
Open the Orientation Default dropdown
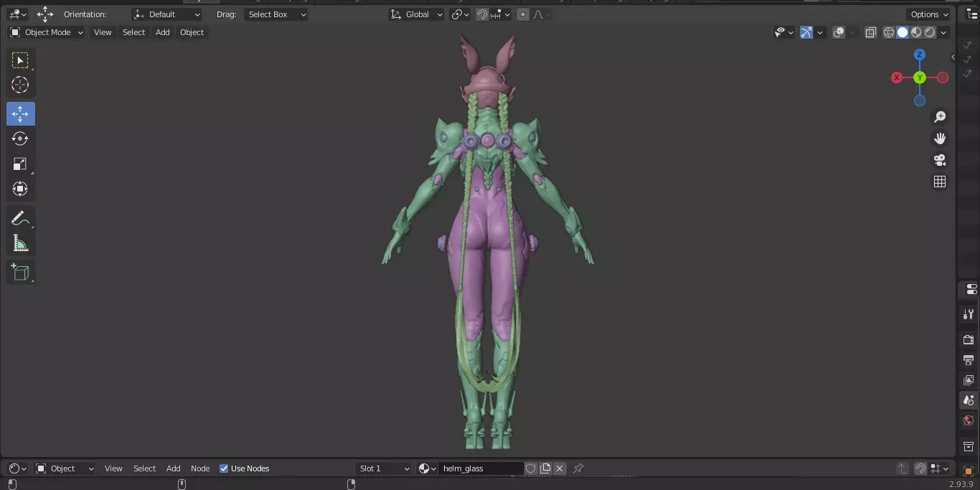tap(167, 14)
